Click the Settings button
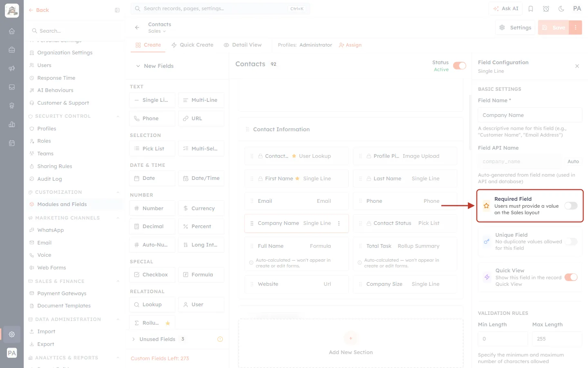The width and height of the screenshot is (588, 368). point(516,27)
